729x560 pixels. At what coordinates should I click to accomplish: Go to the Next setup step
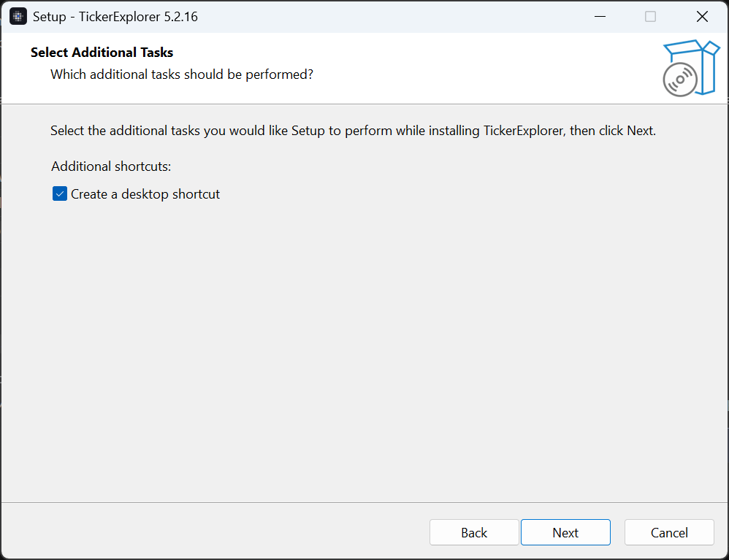[565, 532]
